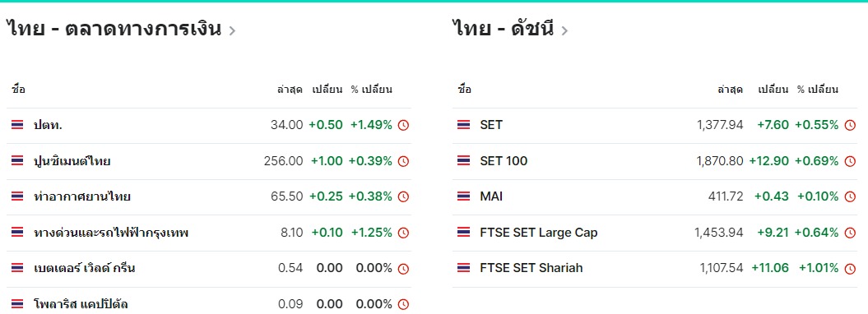The image size is (868, 314).
Task: Click the Thai flag icon beside MAI
Action: pos(463,196)
